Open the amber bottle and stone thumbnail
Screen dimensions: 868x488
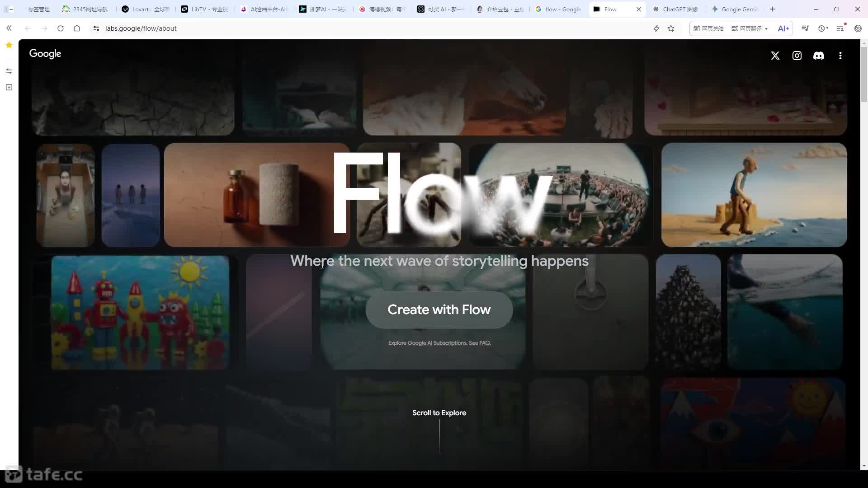(256, 195)
